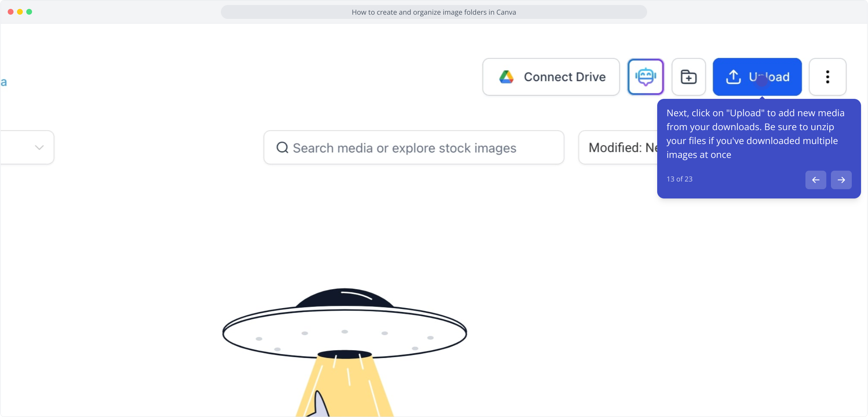
Task: Click the Connect Drive button
Action: coord(551,77)
